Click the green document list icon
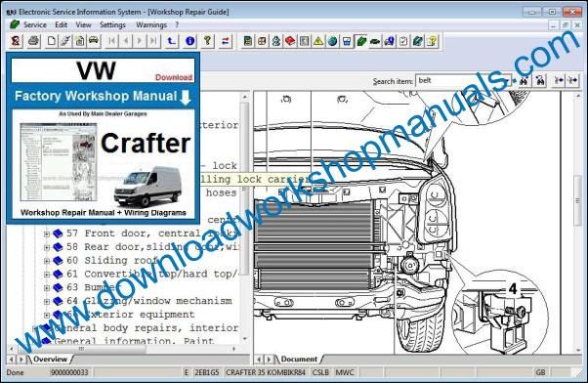The height and width of the screenshot is (383, 588). pos(247,41)
